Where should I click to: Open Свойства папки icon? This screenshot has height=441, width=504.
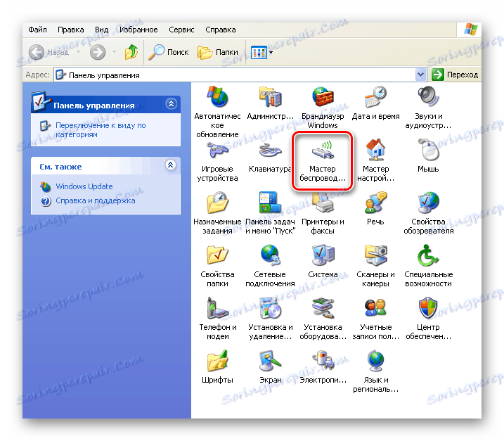(218, 255)
